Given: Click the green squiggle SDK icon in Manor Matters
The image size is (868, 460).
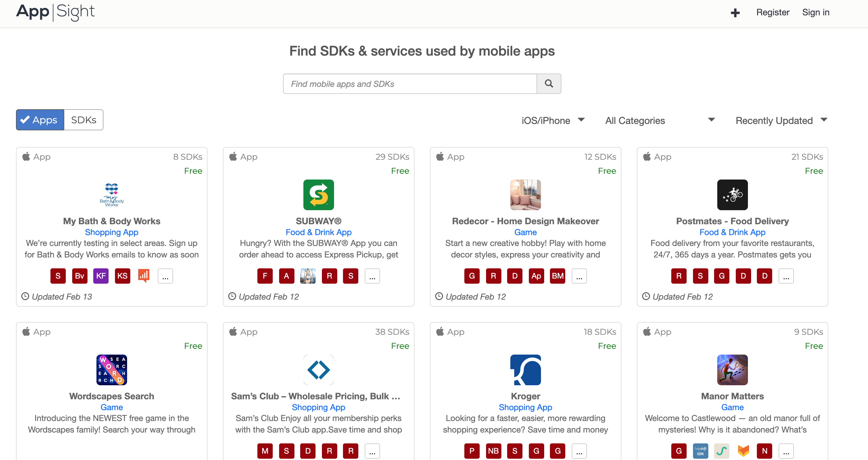Looking at the screenshot, I should (721, 451).
